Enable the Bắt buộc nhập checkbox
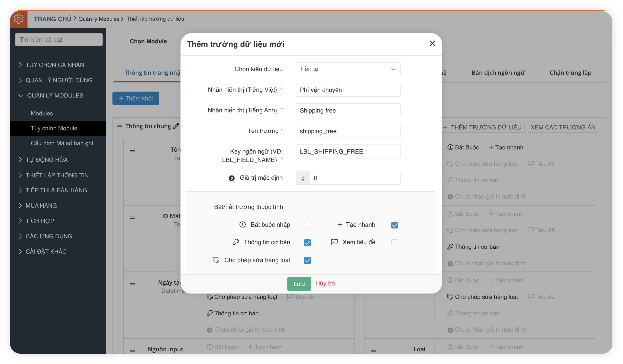Screen dimensions: 623x364 pos(307,225)
